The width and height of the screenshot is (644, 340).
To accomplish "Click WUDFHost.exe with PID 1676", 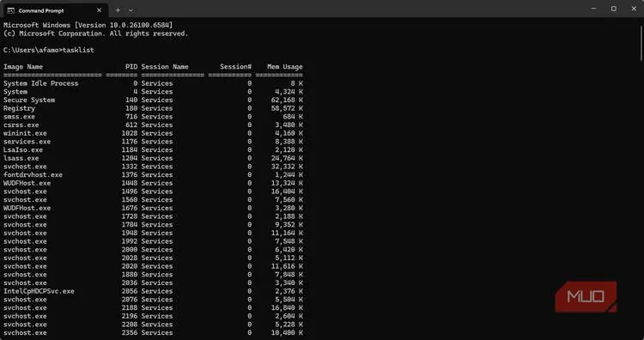I will click(x=27, y=208).
